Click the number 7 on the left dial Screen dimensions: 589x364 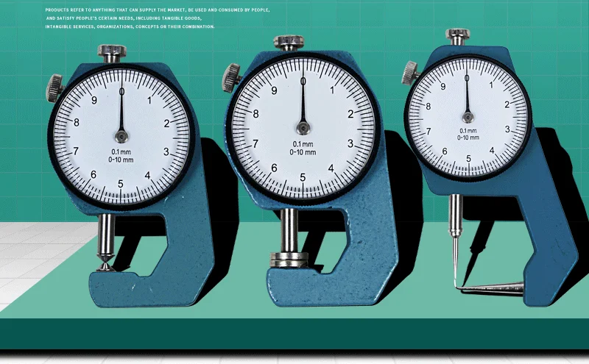[76, 151]
